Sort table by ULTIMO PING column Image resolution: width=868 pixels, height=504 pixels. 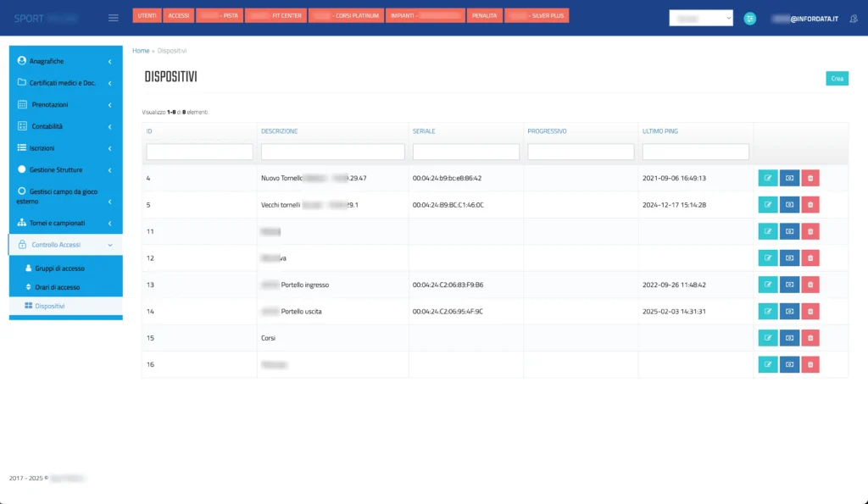[x=659, y=131]
